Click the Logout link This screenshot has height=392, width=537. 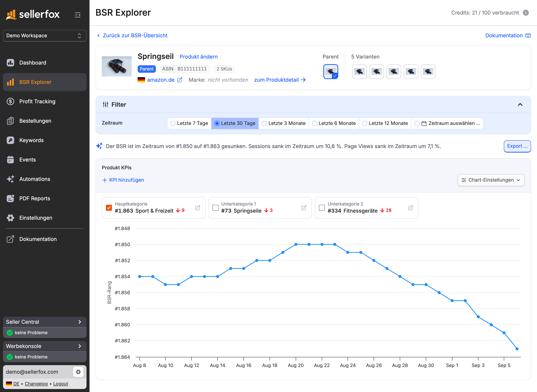click(60, 384)
